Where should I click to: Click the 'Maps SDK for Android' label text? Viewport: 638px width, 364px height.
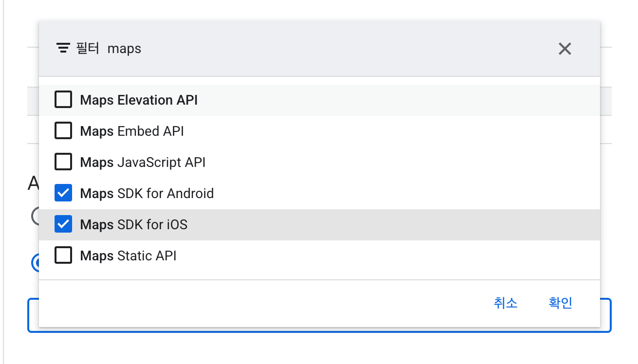[x=147, y=194]
